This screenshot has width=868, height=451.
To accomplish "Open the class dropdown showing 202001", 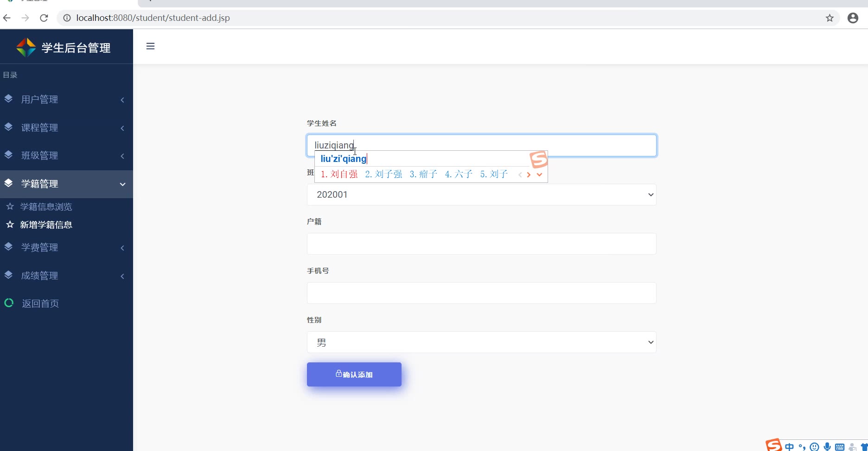I will tap(481, 194).
